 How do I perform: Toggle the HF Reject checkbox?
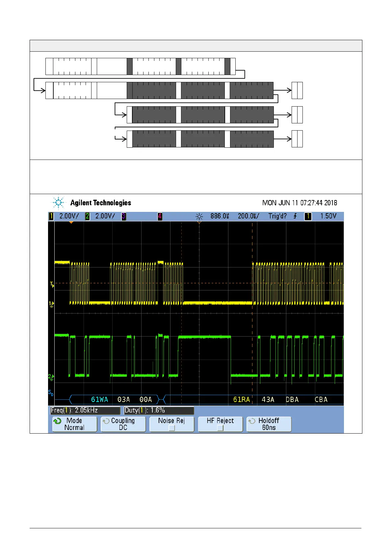pyautogui.click(x=220, y=428)
